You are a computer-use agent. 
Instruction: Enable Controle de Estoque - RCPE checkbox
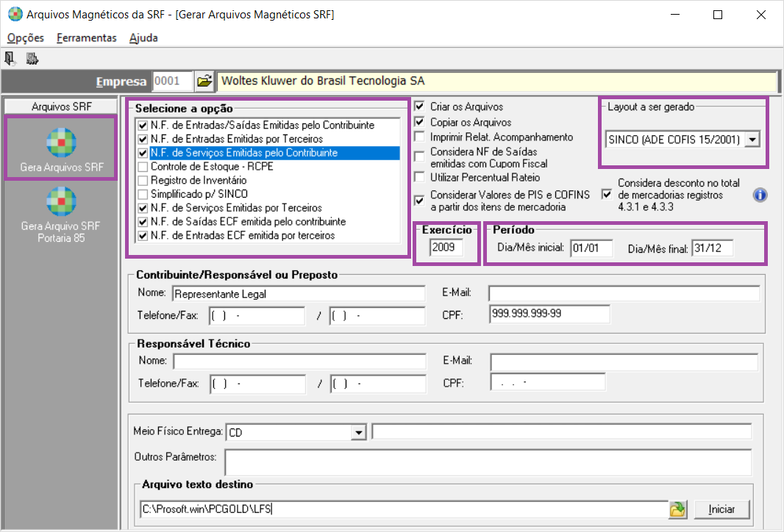(143, 166)
